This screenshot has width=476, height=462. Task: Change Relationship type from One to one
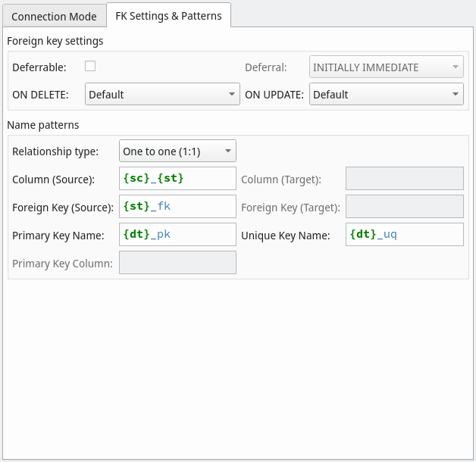point(177,151)
